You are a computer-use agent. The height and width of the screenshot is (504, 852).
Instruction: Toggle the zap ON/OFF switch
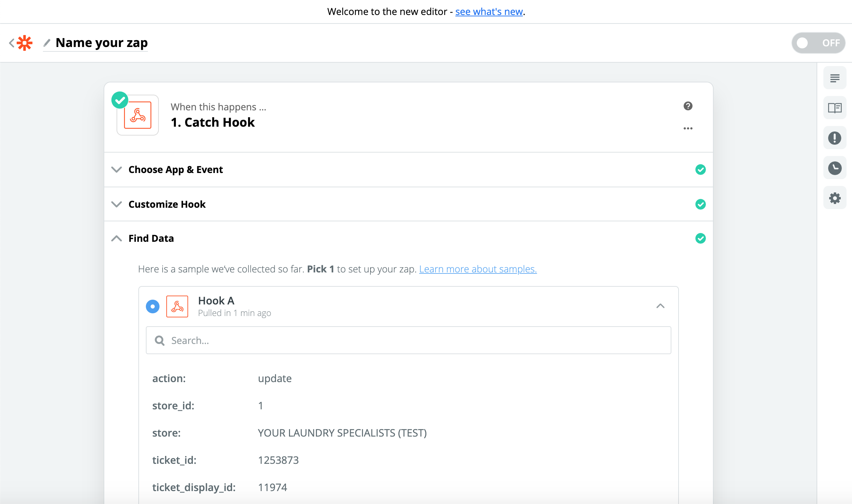pyautogui.click(x=818, y=43)
